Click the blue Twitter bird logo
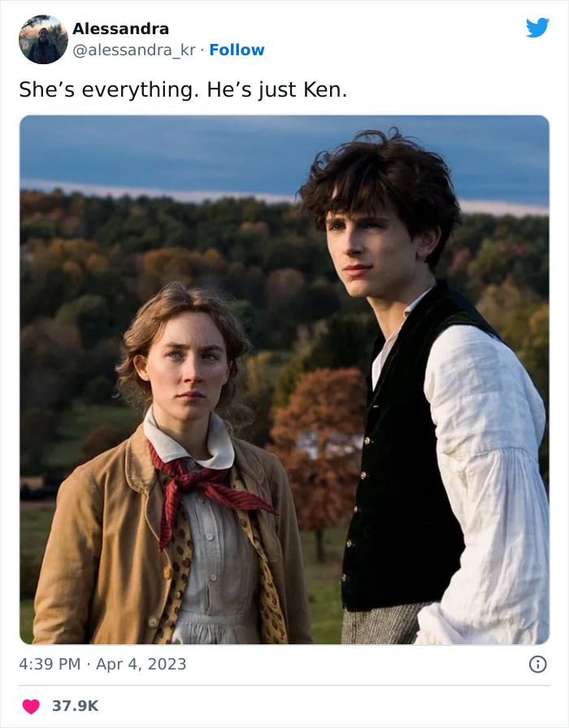Screen dimensions: 569x728 point(537,28)
